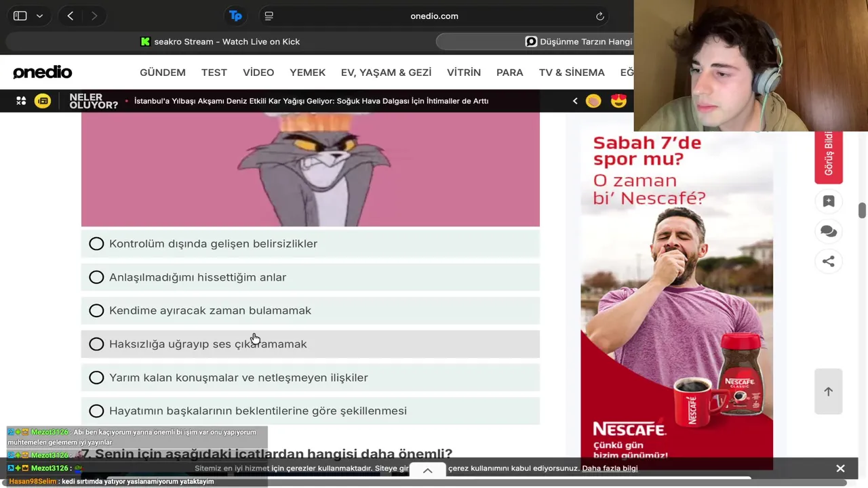Switch to the seakro Stream Kick tab
Image resolution: width=868 pixels, height=488 pixels.
[220, 41]
